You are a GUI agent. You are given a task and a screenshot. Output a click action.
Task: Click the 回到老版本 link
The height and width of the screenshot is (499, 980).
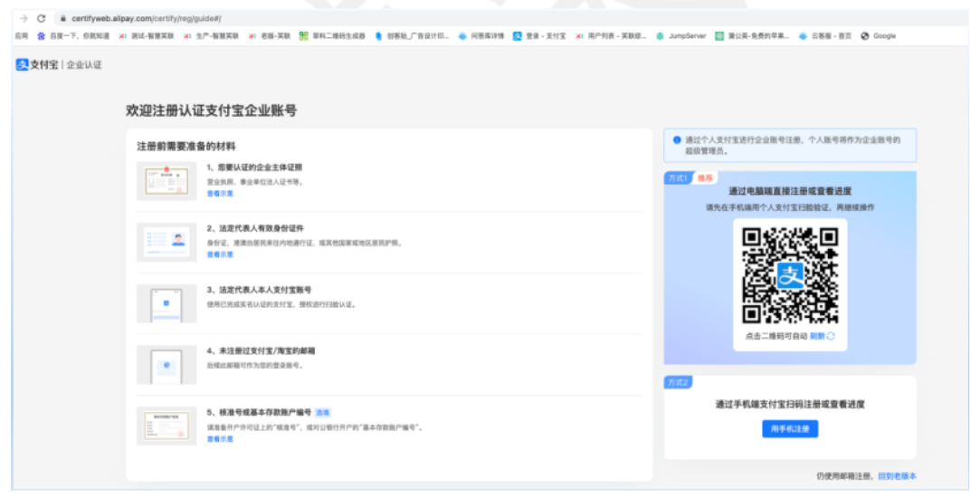pos(898,476)
